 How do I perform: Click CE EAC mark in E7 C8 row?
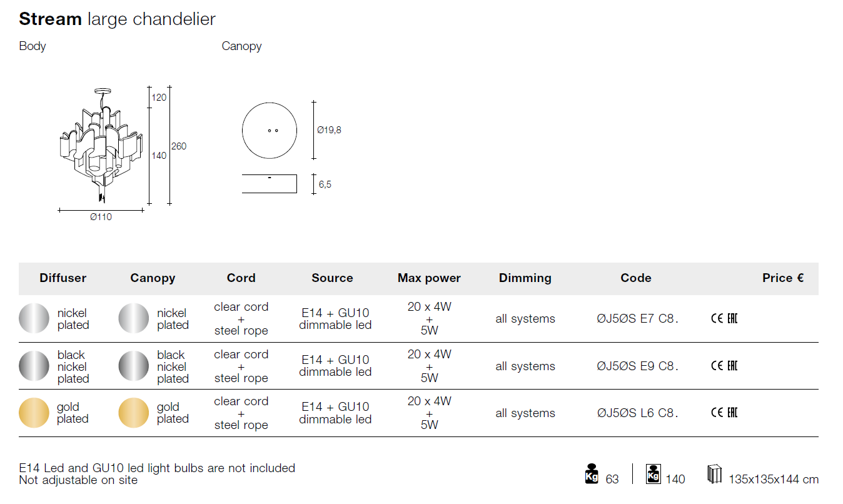[724, 318]
